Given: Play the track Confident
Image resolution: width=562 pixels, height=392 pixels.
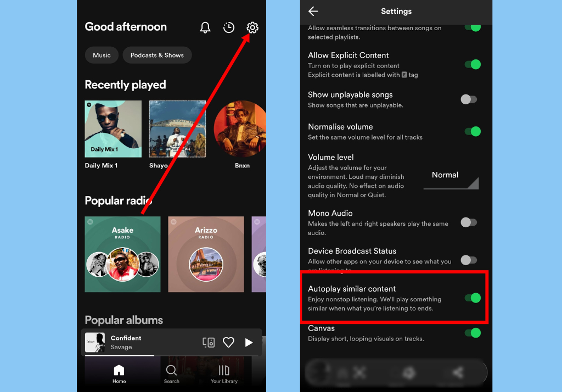Looking at the screenshot, I should tap(249, 343).
